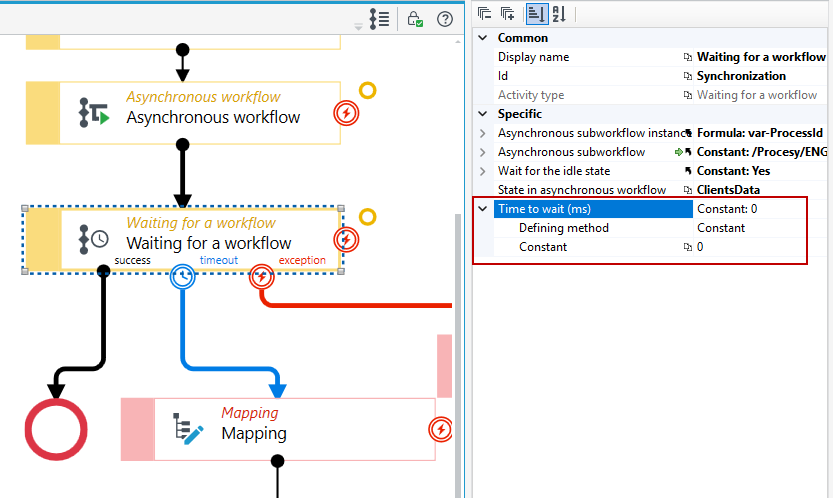Click the blue timeout clock port
Screen dimensions: 833x498
coord(182,277)
